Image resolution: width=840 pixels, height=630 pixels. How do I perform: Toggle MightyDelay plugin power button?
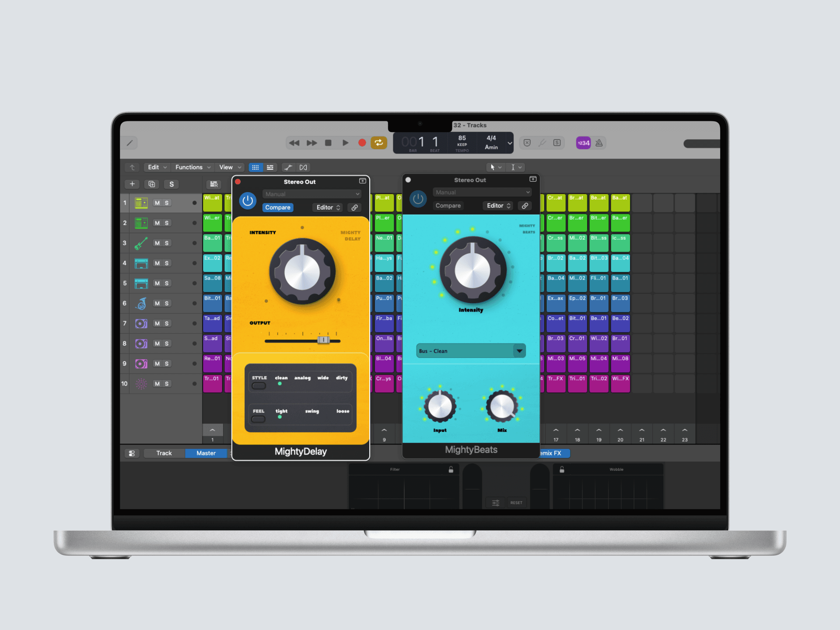(248, 201)
